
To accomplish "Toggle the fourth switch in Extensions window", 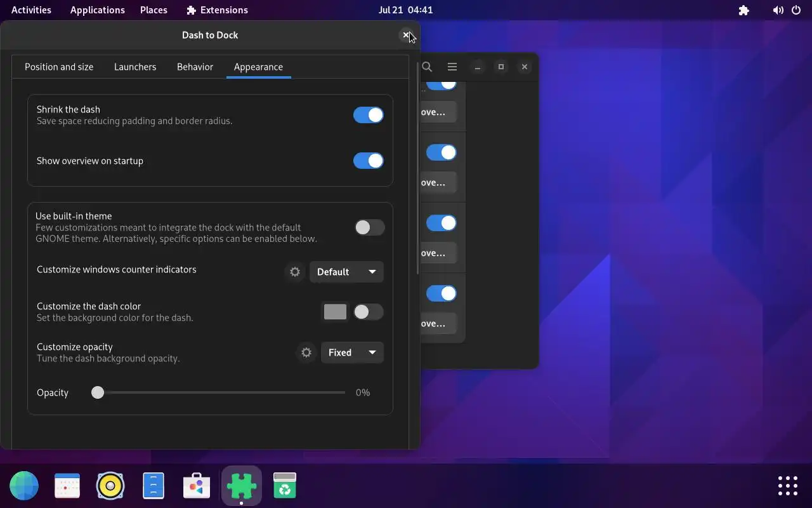I will tap(441, 293).
